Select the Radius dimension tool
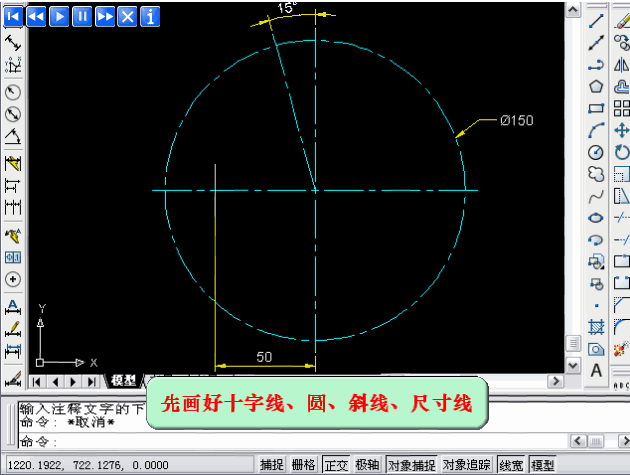 [13, 92]
